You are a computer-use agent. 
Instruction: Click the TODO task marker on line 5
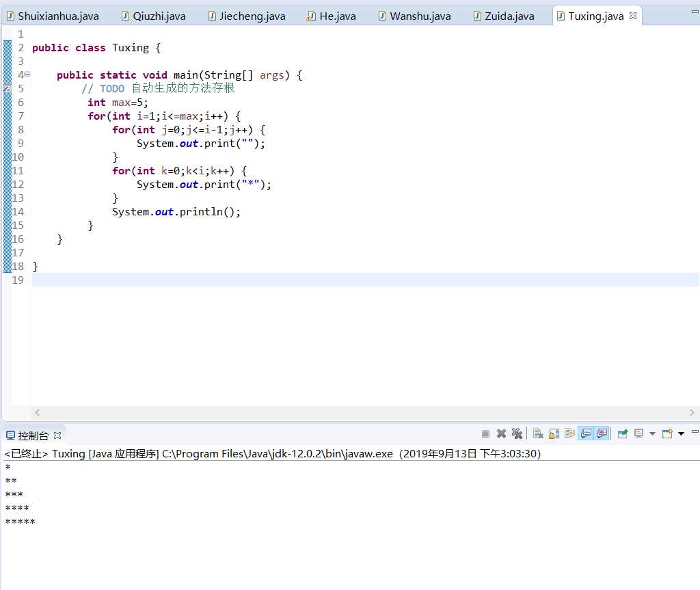[x=7, y=88]
